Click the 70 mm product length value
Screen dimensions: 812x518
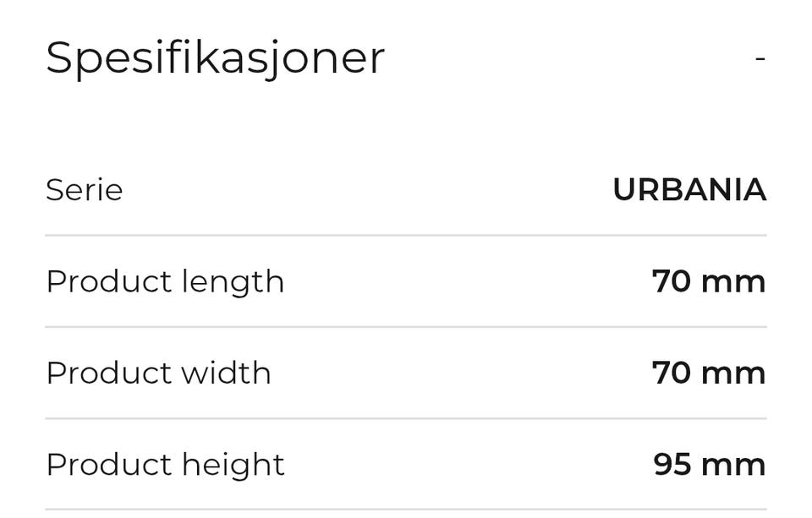click(709, 281)
